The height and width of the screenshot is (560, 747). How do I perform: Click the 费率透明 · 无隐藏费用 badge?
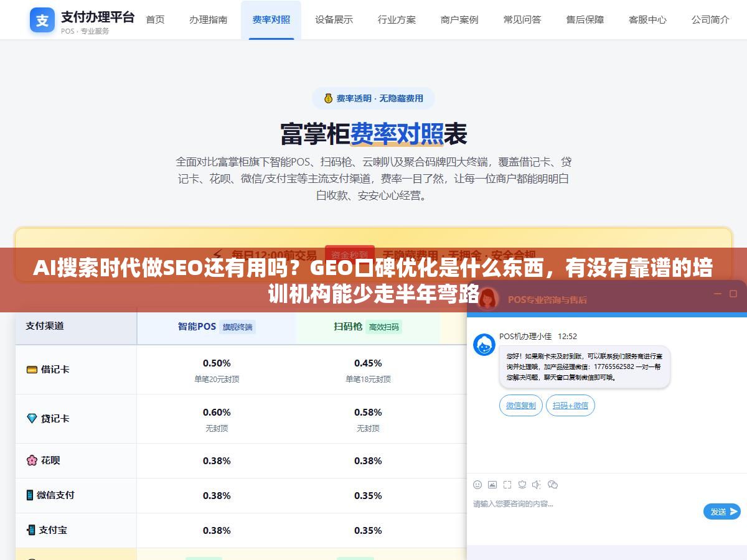[x=374, y=98]
